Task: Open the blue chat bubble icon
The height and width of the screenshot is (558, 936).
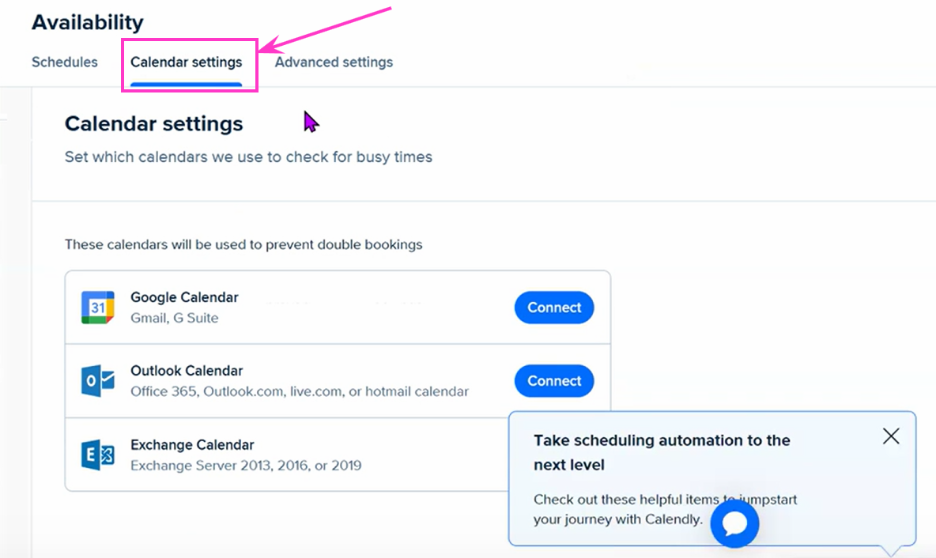Action: coord(734,523)
